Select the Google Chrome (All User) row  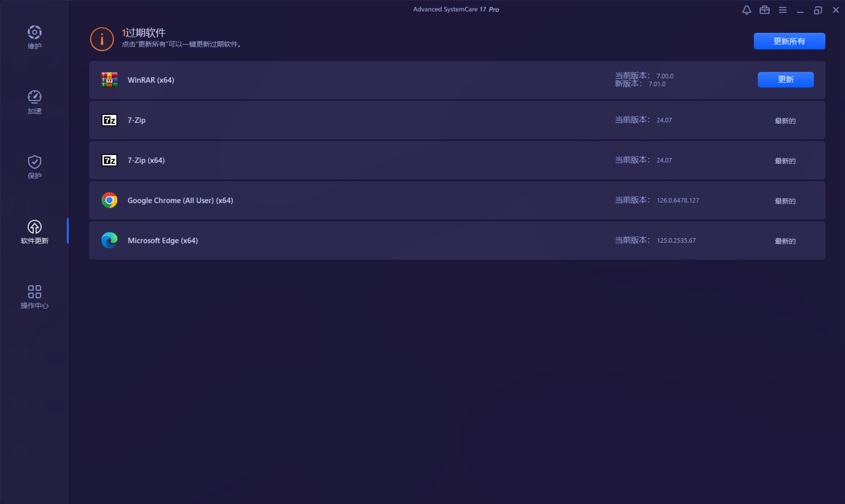pyautogui.click(x=374, y=200)
